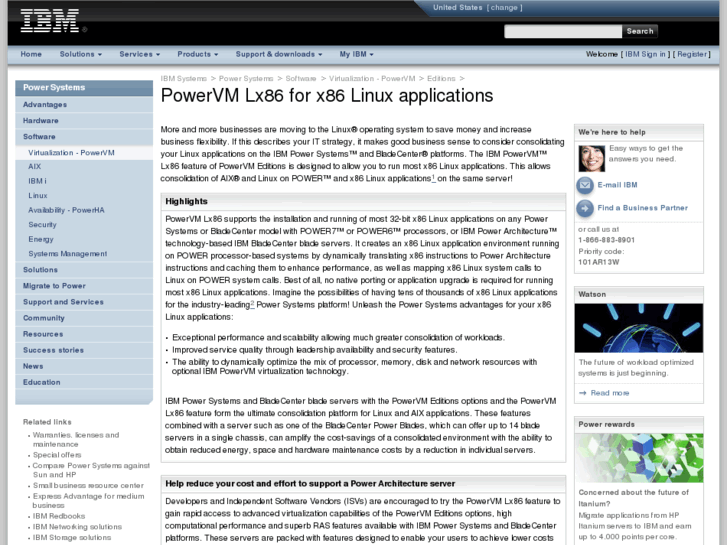Select Availability - PowerHA sidebar item
This screenshot has height=545, width=727.
(66, 210)
